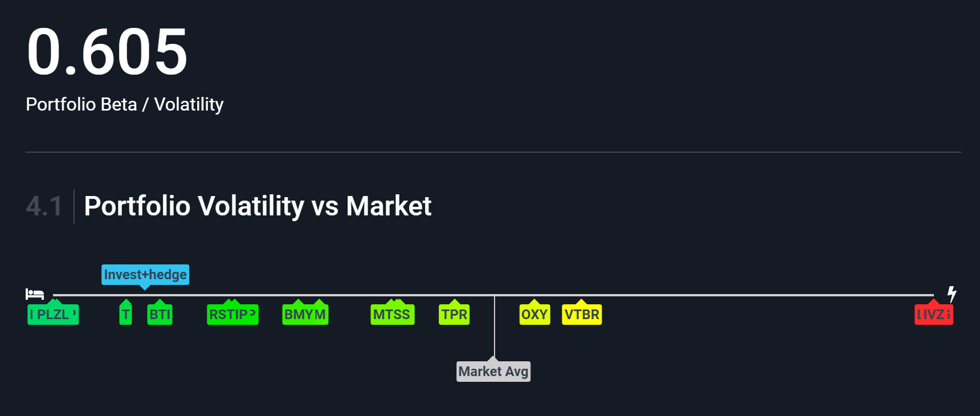Screen dimensions: 980x416
Task: Click the BMYM ticker tag
Action: click(305, 315)
